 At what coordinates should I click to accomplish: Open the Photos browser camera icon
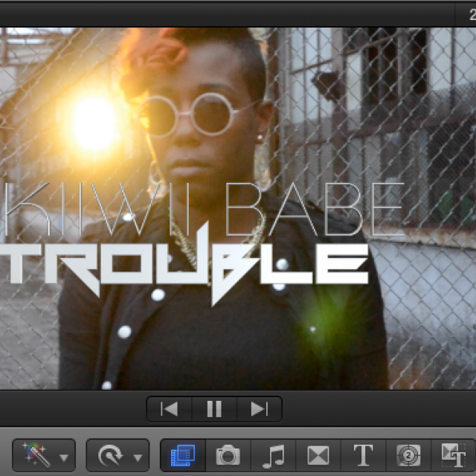click(228, 455)
